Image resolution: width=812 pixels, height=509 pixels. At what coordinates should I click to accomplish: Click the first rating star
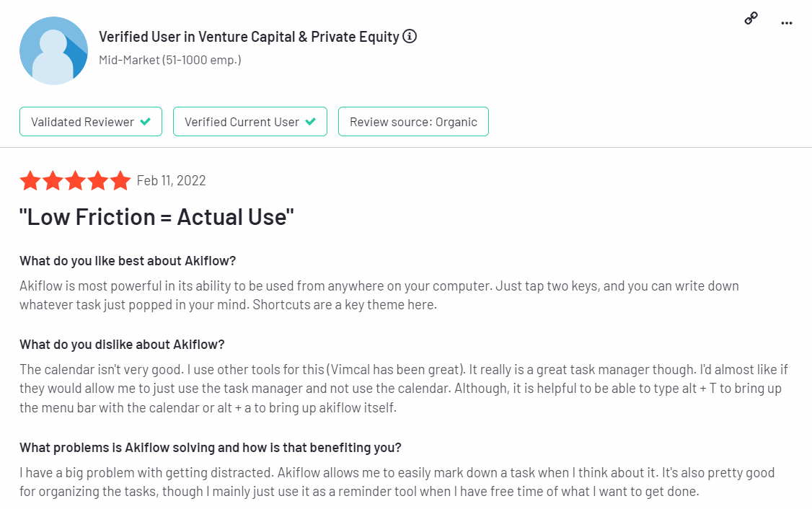tap(30, 181)
